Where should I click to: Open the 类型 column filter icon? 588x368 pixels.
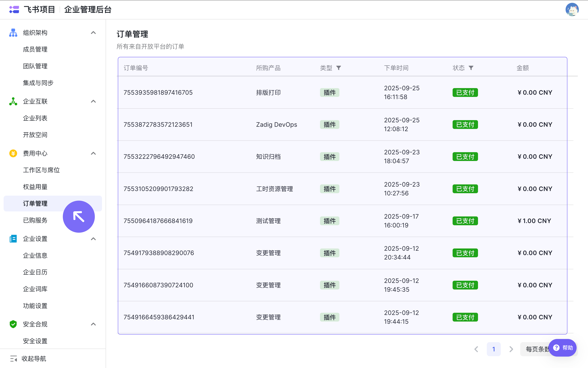coord(339,68)
